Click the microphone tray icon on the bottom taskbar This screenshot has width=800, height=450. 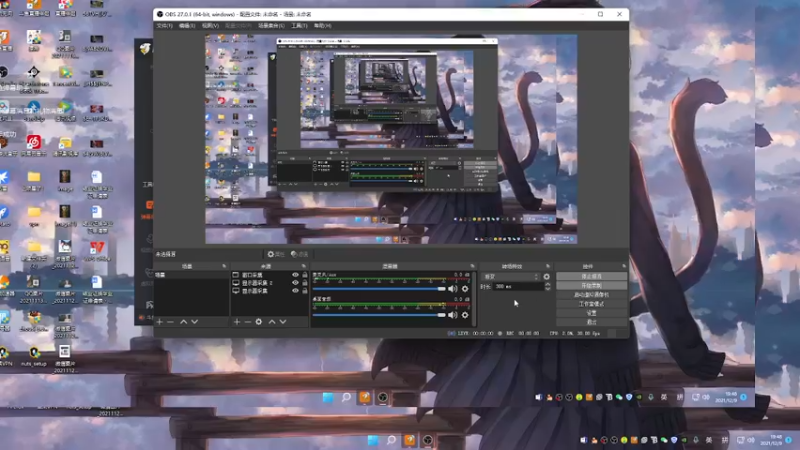pos(695,440)
